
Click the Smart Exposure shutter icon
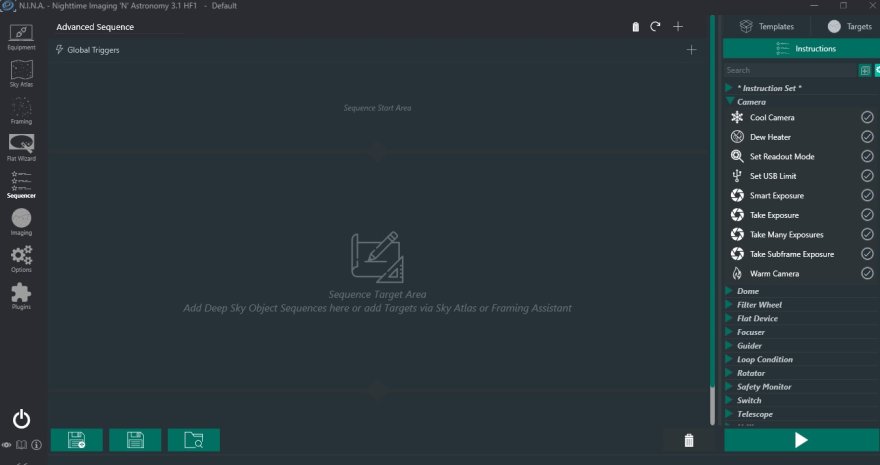tap(737, 195)
